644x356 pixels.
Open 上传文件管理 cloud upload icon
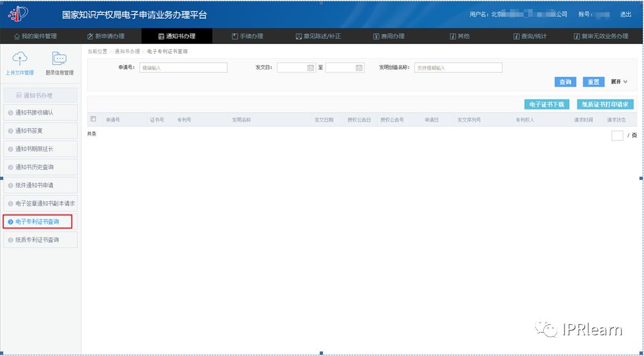click(x=19, y=59)
